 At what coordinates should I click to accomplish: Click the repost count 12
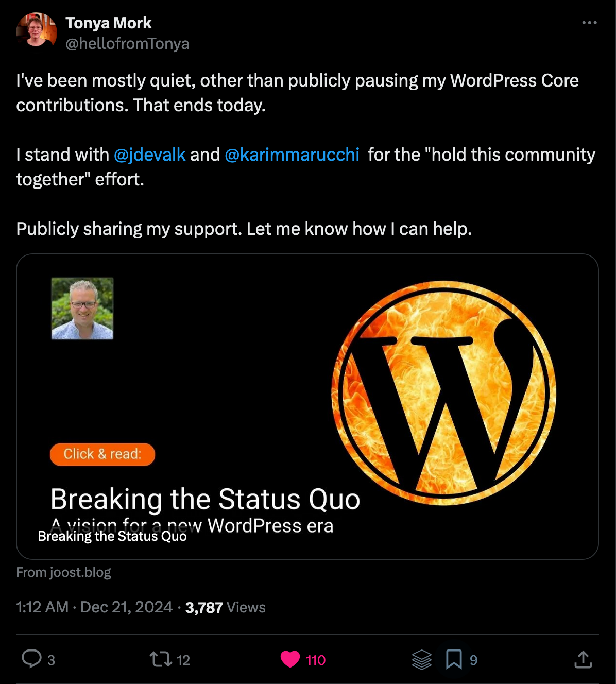coord(183,660)
